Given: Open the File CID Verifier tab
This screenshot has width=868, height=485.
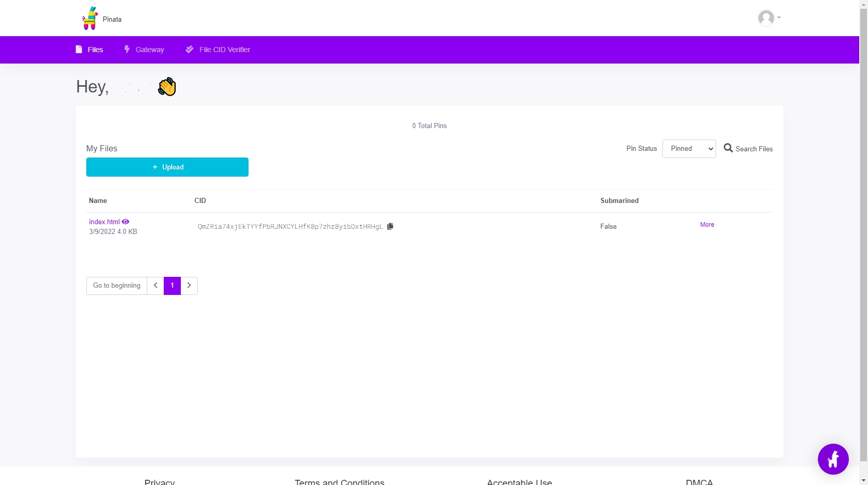Looking at the screenshot, I should 224,50.
